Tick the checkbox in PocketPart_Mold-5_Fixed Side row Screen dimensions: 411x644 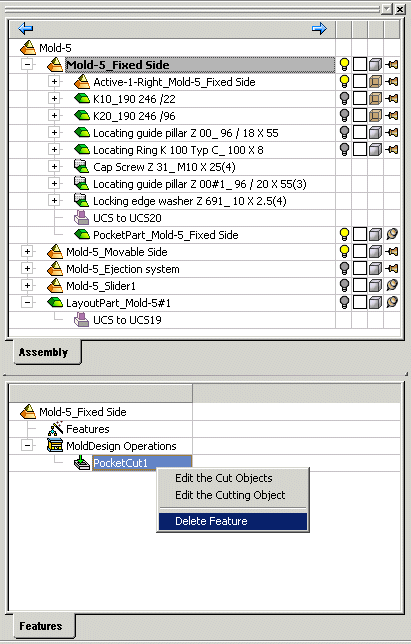click(360, 235)
